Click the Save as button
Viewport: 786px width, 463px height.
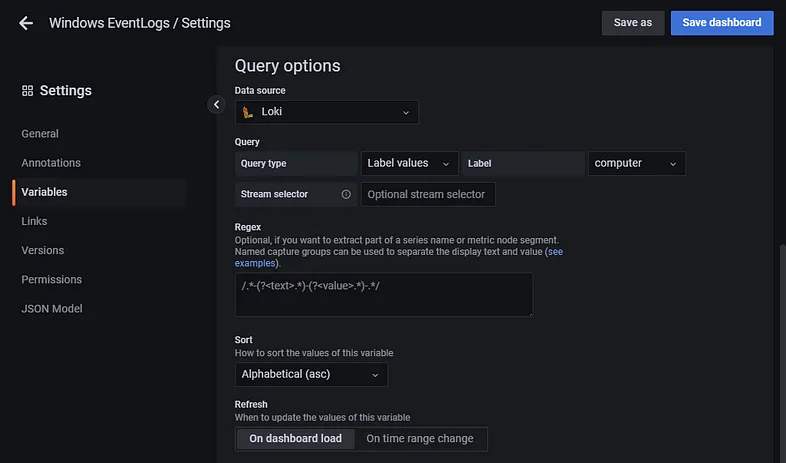pyautogui.click(x=632, y=23)
